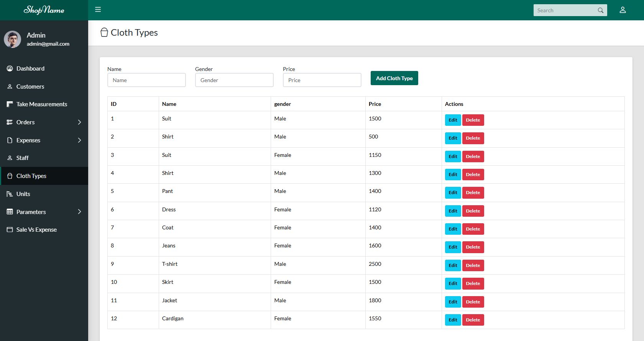Click the Dashboard gauge icon

10,69
